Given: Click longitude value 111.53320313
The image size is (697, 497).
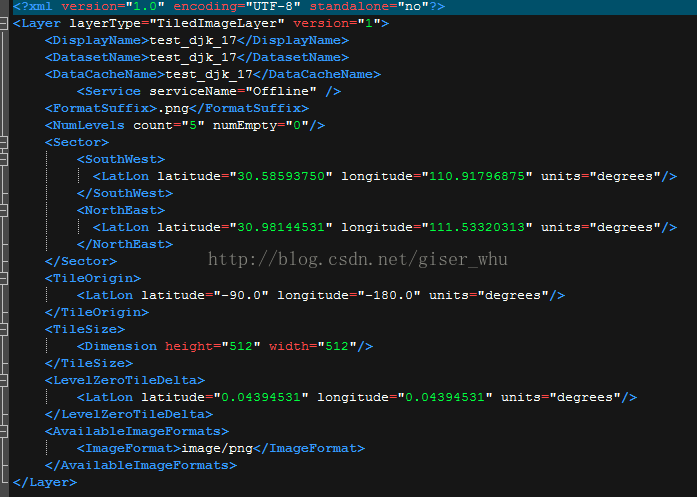Looking at the screenshot, I should coord(477,228).
